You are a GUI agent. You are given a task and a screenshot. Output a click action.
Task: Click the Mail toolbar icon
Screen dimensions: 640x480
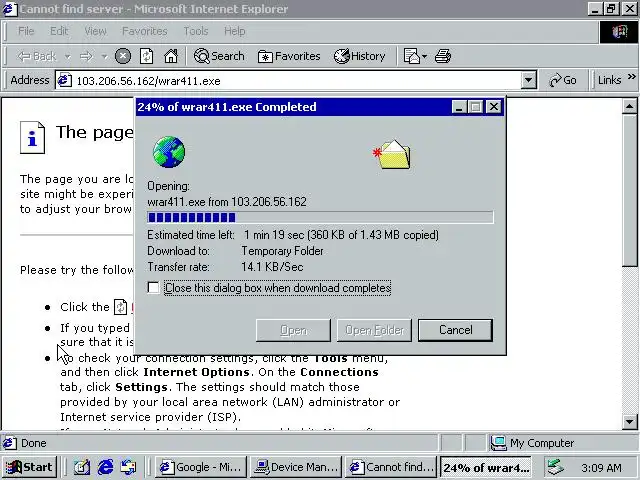point(411,56)
